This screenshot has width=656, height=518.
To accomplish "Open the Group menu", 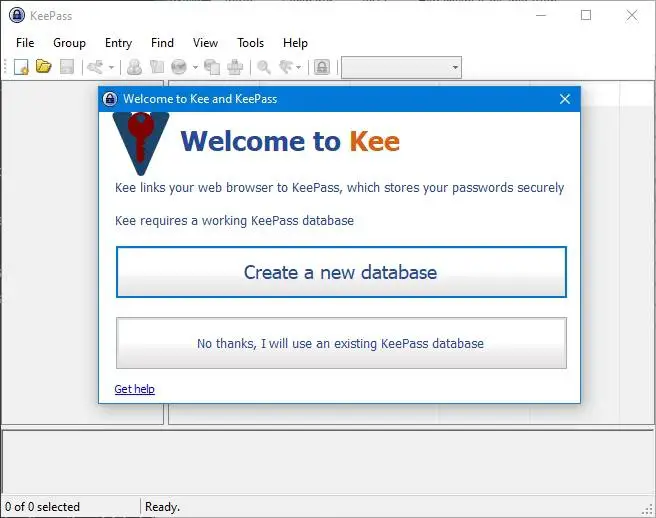I will (69, 43).
